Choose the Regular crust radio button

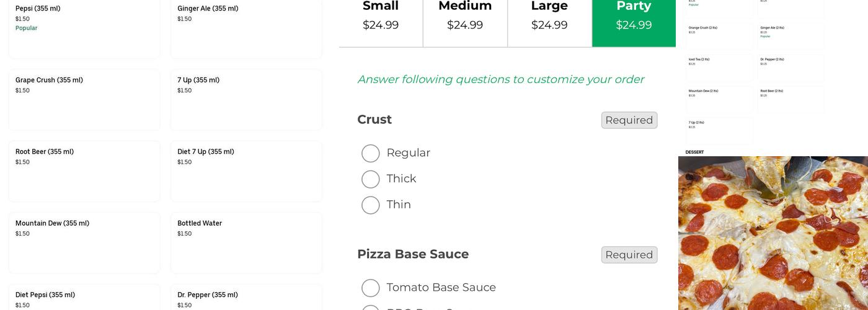coord(371,153)
